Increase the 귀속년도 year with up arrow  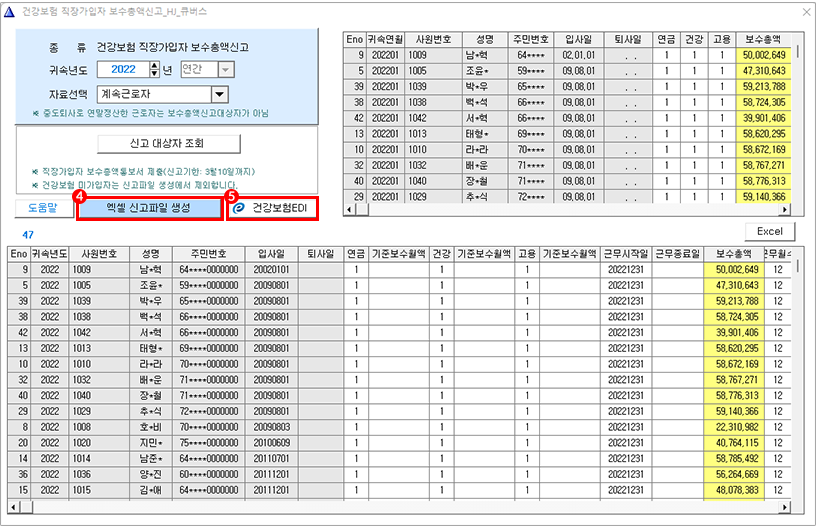click(155, 66)
